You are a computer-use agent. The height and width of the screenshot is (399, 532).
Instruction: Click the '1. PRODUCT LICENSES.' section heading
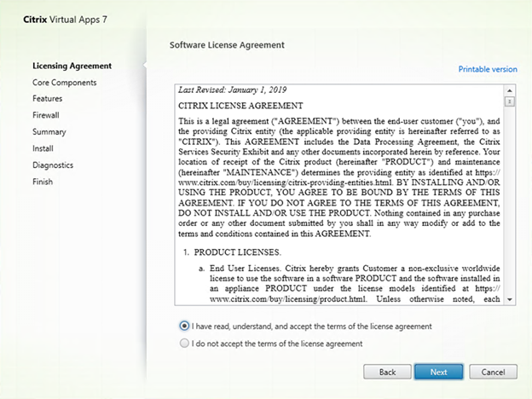[x=232, y=252]
